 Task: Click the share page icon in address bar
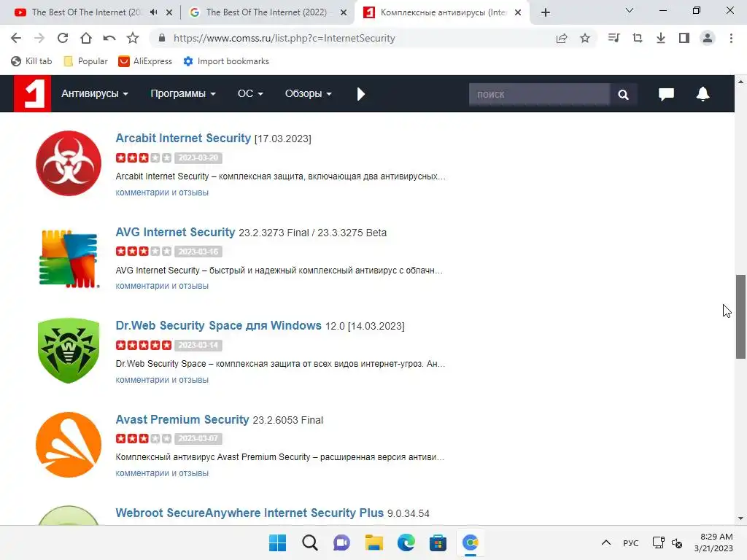[562, 38]
